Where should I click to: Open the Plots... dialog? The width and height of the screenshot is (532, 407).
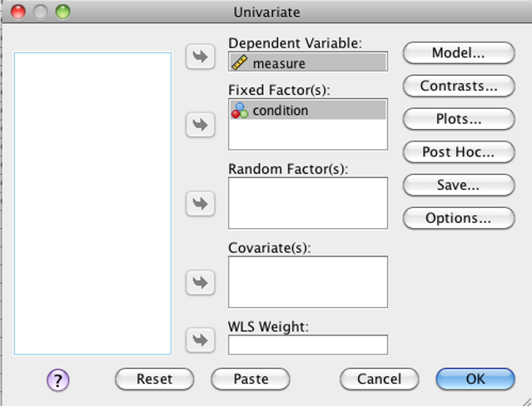pos(459,119)
